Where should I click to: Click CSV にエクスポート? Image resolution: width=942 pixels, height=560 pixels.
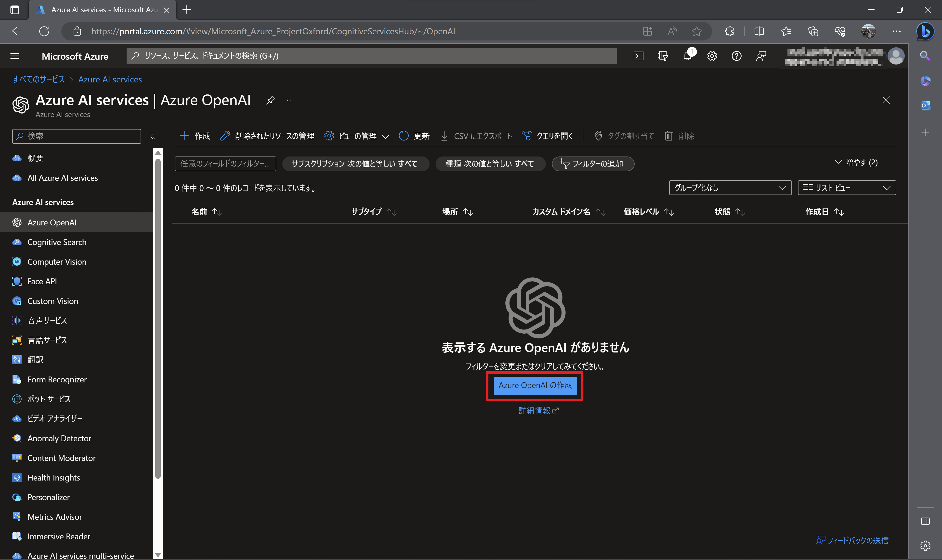pyautogui.click(x=476, y=136)
